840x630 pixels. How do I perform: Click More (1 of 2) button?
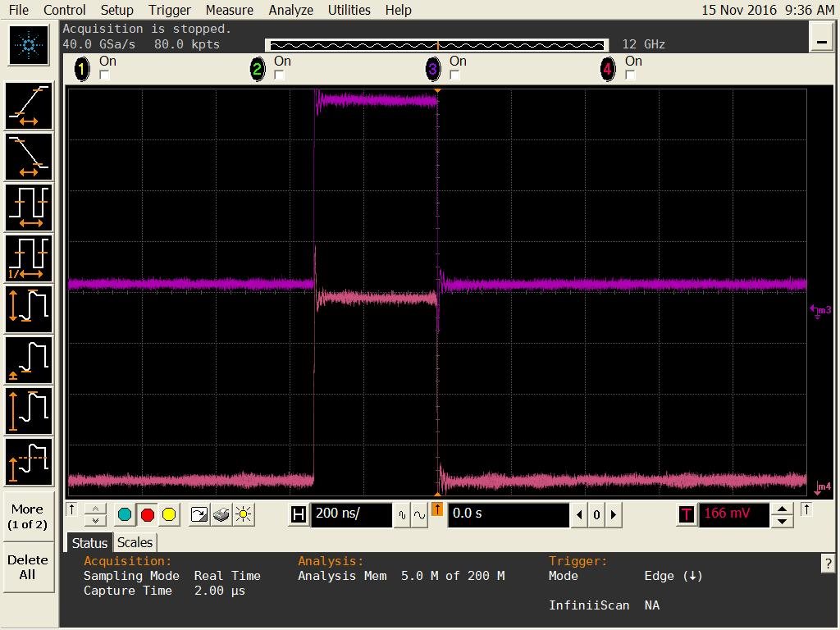(x=29, y=517)
